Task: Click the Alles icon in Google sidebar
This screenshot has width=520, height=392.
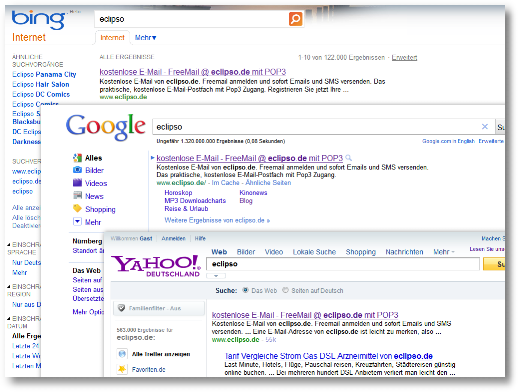Action: [x=77, y=158]
